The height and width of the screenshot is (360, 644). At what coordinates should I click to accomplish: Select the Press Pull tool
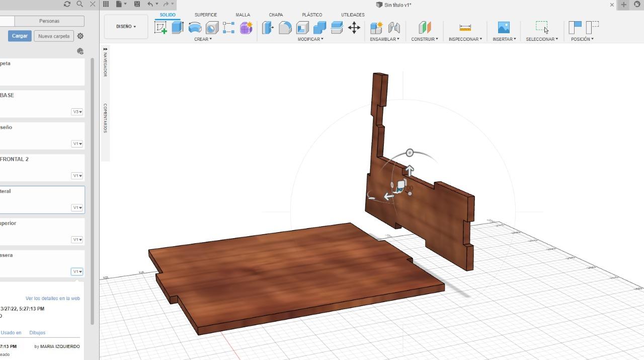click(268, 28)
